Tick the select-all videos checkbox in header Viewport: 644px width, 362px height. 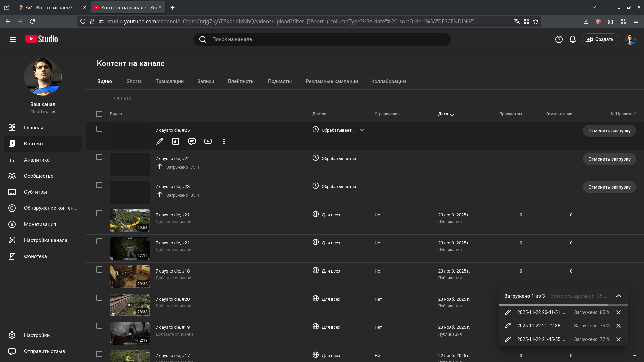(x=99, y=114)
